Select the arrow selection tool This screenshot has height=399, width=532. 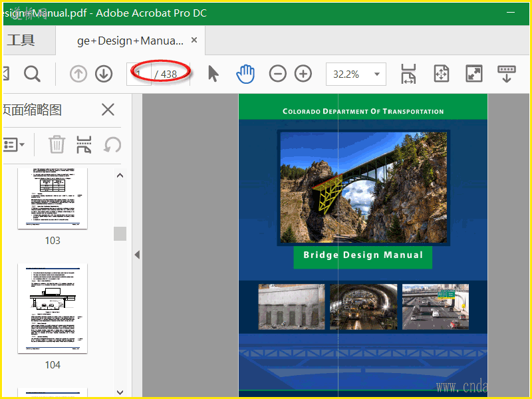pyautogui.click(x=213, y=74)
